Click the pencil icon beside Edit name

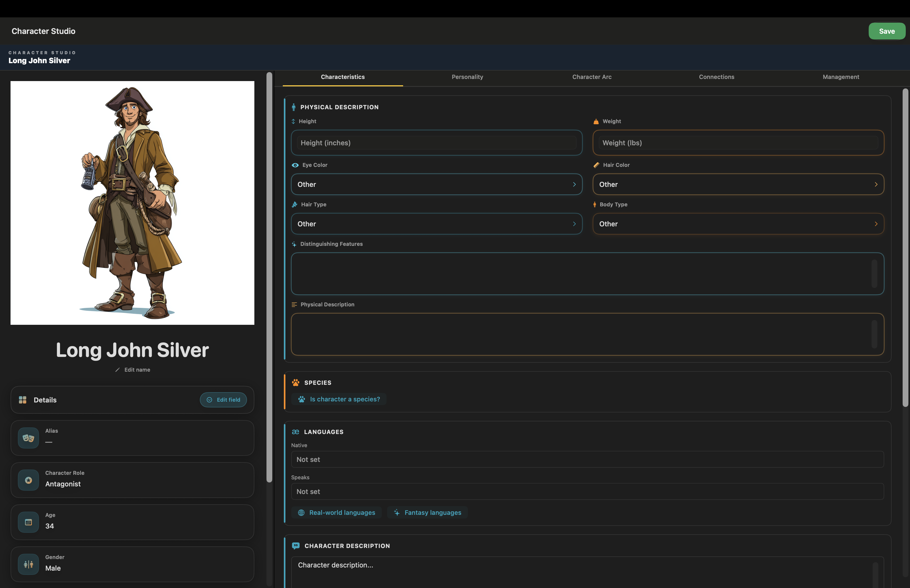click(x=118, y=370)
